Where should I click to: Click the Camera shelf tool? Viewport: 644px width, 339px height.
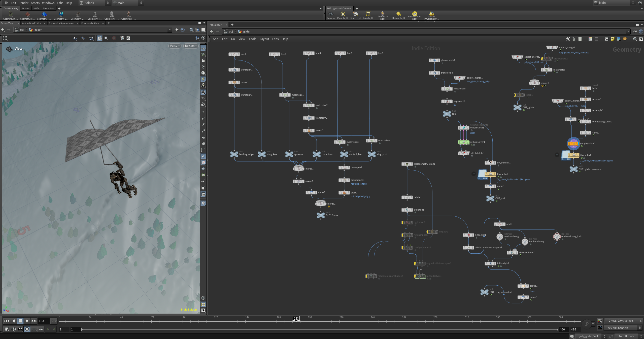pos(331,15)
